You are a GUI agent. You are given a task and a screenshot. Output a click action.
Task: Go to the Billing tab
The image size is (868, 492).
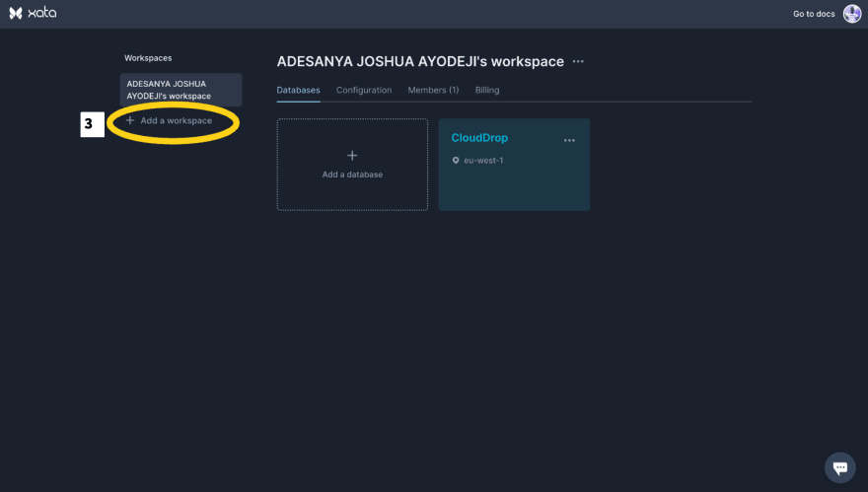point(487,90)
